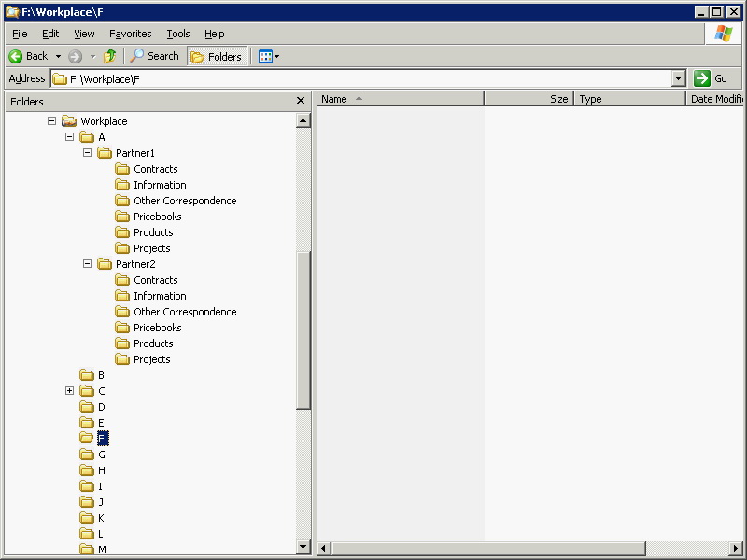Viewport: 747px width, 560px height.
Task: Open the Tools menu
Action: click(177, 34)
